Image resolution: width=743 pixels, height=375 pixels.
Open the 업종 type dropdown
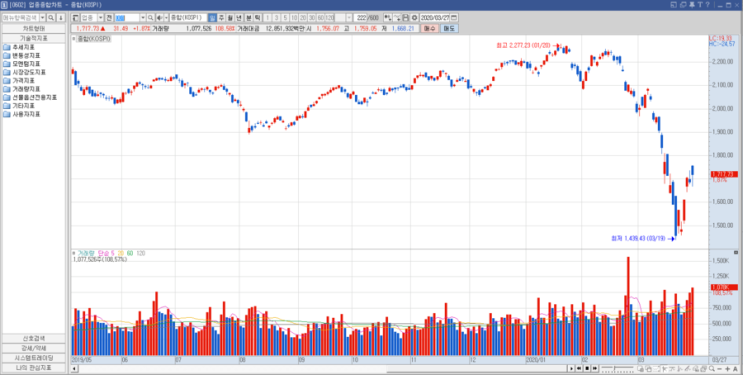click(100, 18)
